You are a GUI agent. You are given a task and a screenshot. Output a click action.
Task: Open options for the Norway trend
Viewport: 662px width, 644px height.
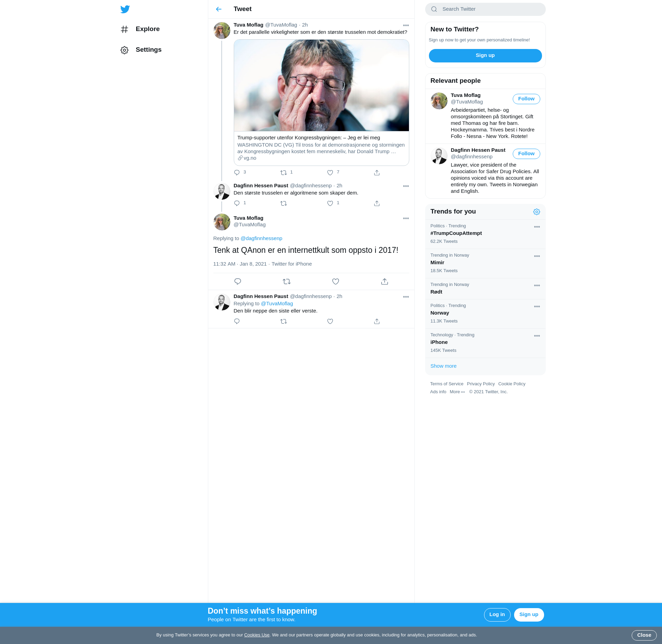point(537,307)
